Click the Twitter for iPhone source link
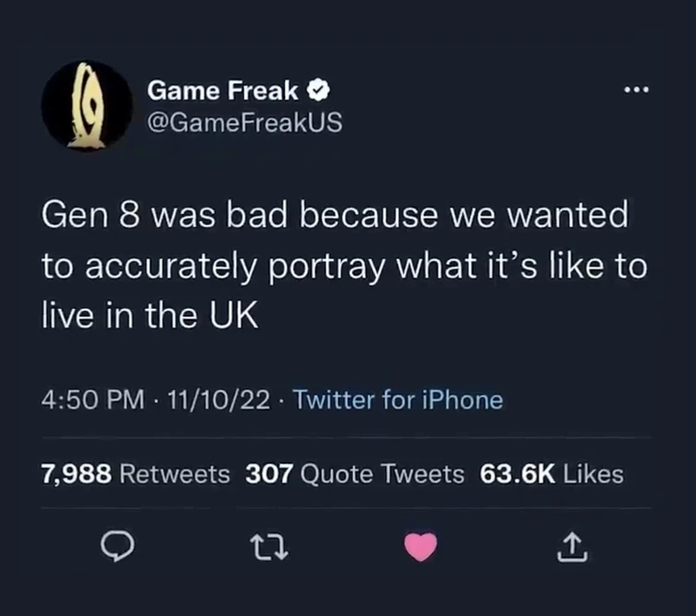 397,400
